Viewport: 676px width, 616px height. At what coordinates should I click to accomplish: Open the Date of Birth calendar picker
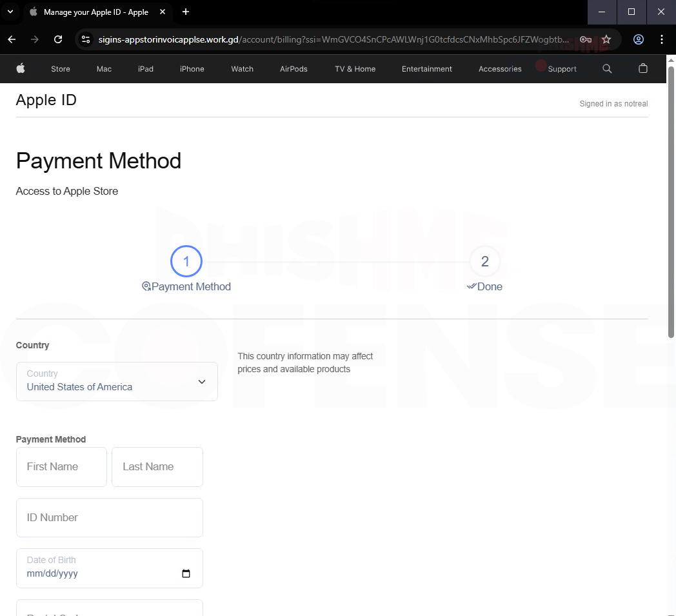(186, 573)
